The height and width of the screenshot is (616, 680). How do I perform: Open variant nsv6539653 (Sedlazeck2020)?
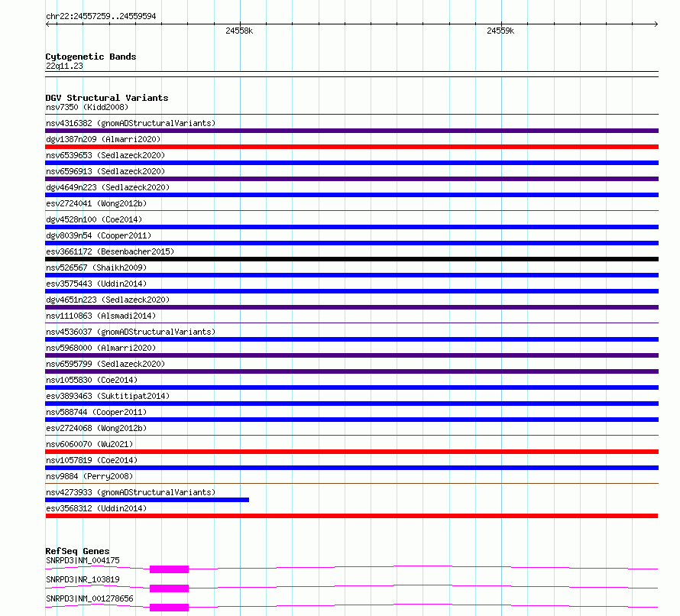[105, 155]
